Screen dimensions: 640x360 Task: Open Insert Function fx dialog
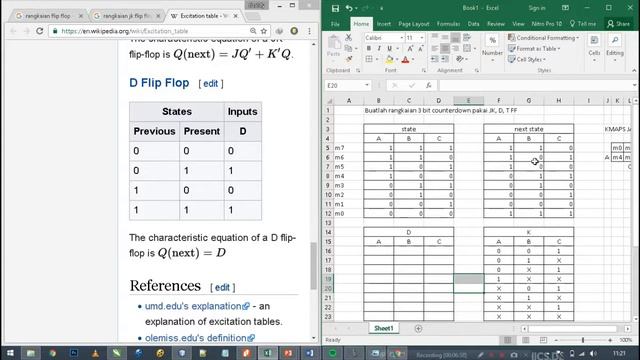coord(428,85)
